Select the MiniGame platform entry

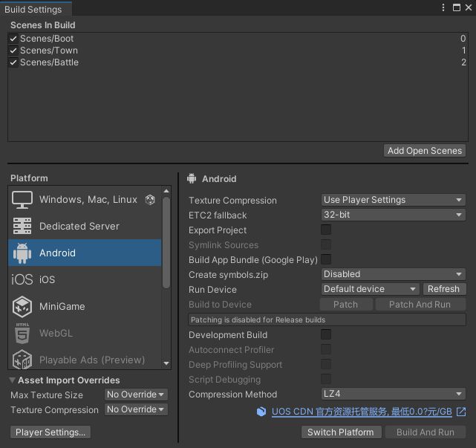(85, 306)
